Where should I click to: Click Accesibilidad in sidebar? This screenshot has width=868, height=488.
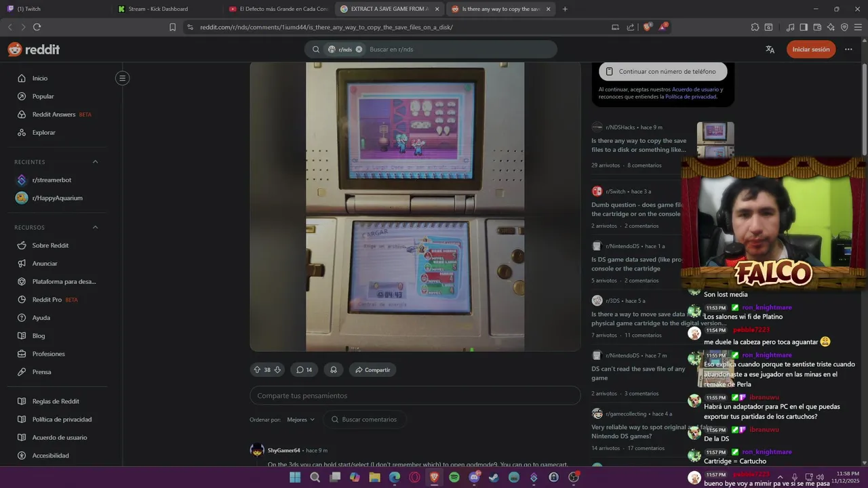(x=50, y=455)
